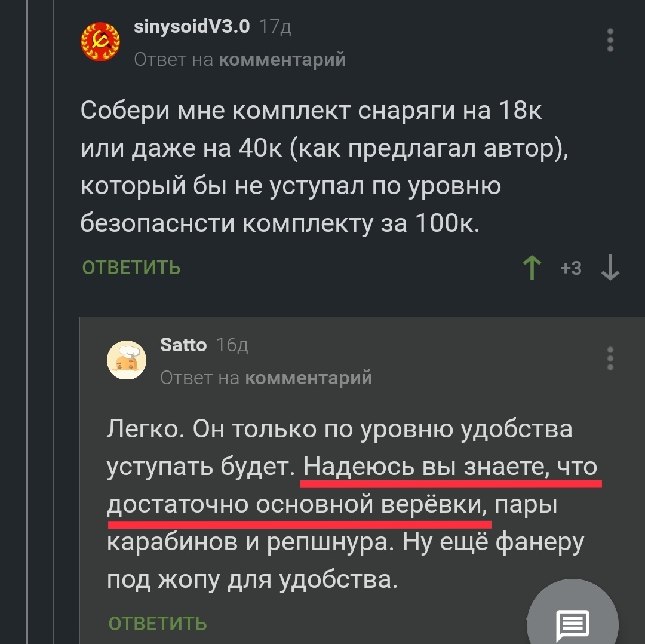Open three-dot menu on sinysoidV3.0's comment
The width and height of the screenshot is (645, 644).
pyautogui.click(x=610, y=40)
